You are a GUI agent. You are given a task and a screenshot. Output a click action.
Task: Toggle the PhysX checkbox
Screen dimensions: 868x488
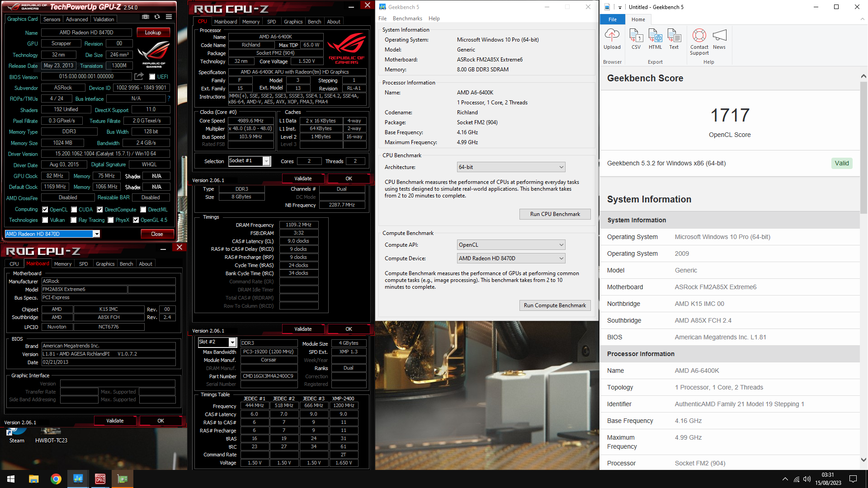[110, 220]
